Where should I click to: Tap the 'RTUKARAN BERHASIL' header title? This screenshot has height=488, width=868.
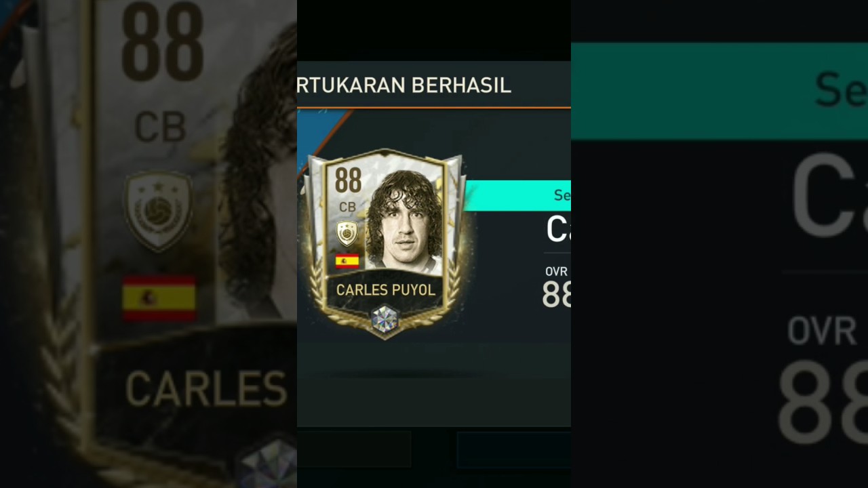tap(404, 85)
